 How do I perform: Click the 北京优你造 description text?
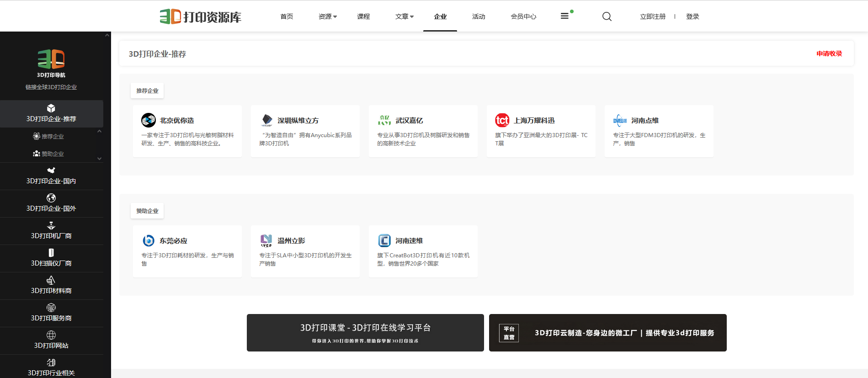187,139
